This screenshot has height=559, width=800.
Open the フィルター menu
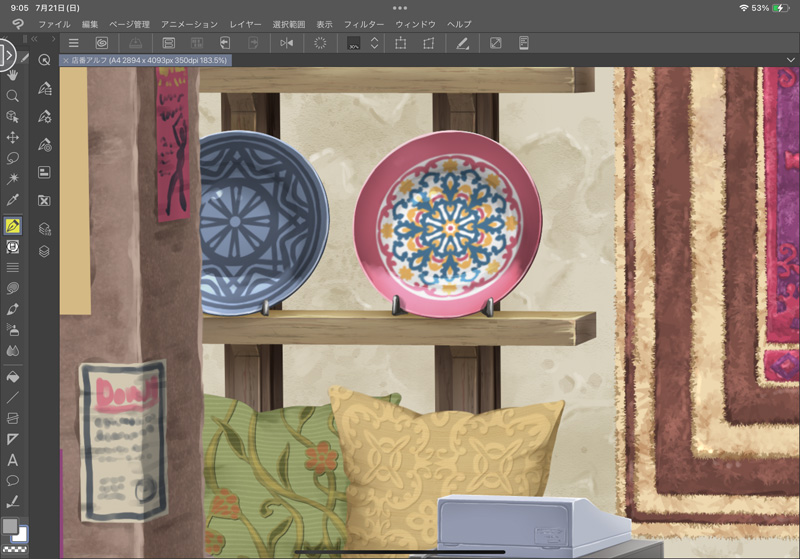click(363, 23)
